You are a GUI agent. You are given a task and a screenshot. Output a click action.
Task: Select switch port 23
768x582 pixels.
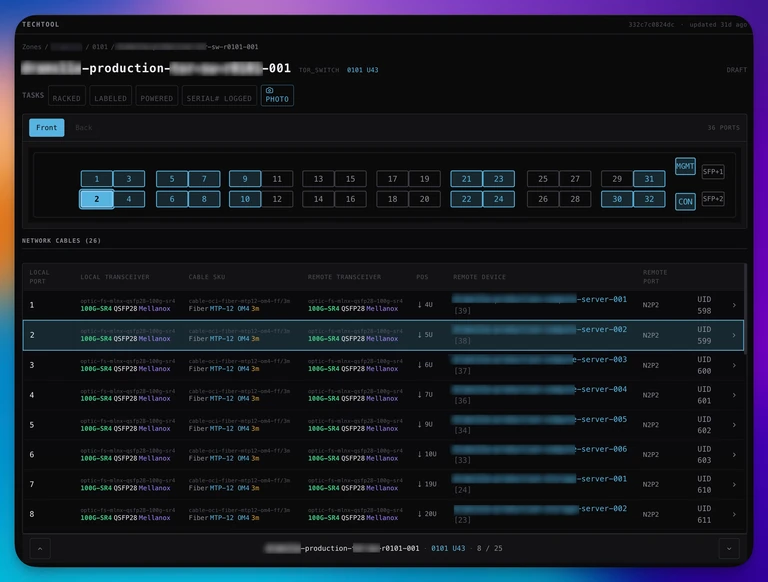(499, 179)
